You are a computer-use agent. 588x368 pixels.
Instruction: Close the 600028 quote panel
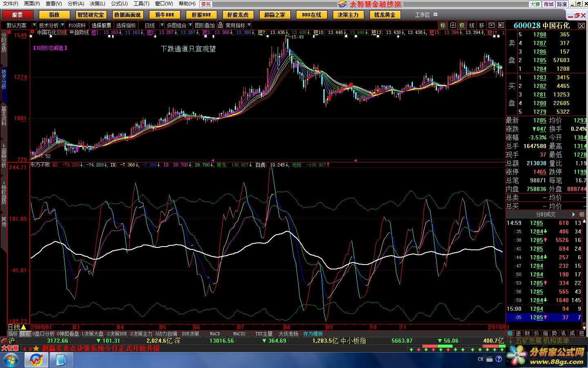click(x=581, y=25)
